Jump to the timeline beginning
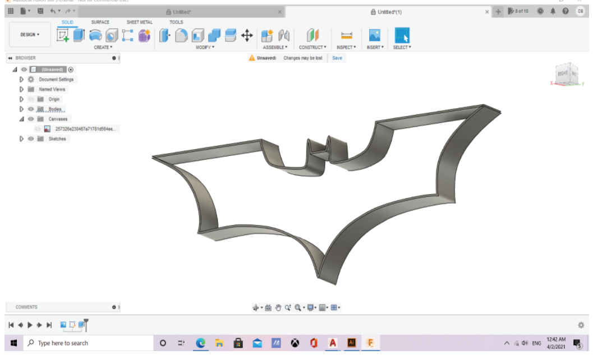Screen dimensions: 602x364 (11, 325)
